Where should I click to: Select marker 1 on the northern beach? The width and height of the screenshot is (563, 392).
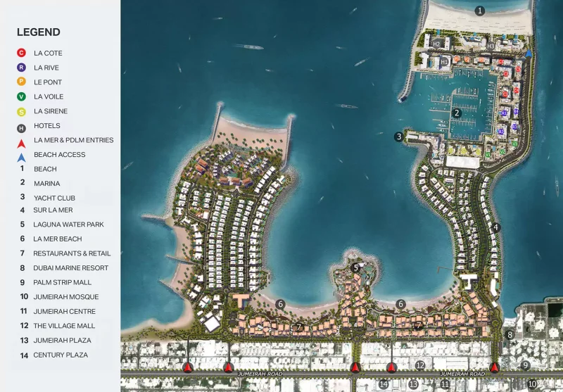(x=480, y=11)
